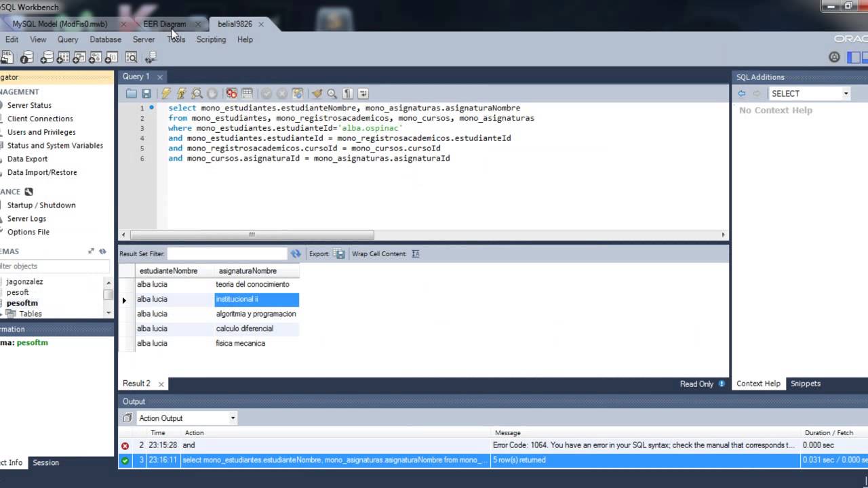Open new SQL tab icon in main toolbar
Screen dimensions: 868x488
pyautogui.click(x=8, y=58)
